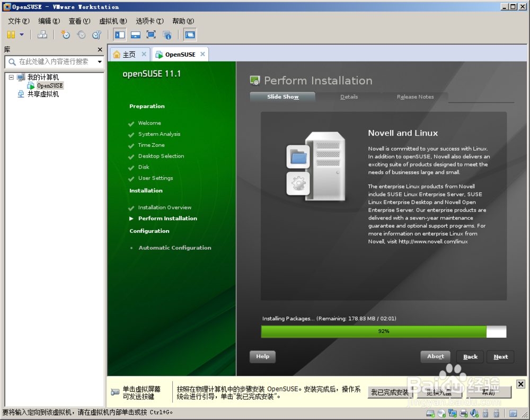Close the library panel with its X

[100, 49]
